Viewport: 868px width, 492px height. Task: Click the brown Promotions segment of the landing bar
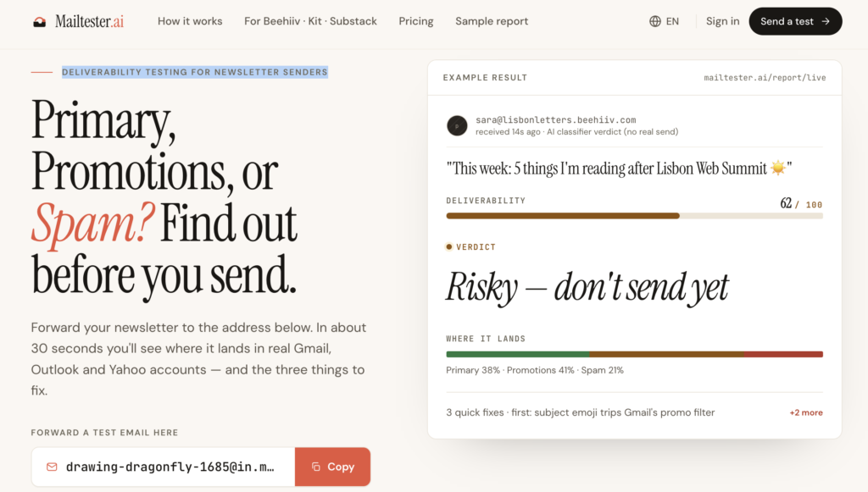(x=666, y=354)
